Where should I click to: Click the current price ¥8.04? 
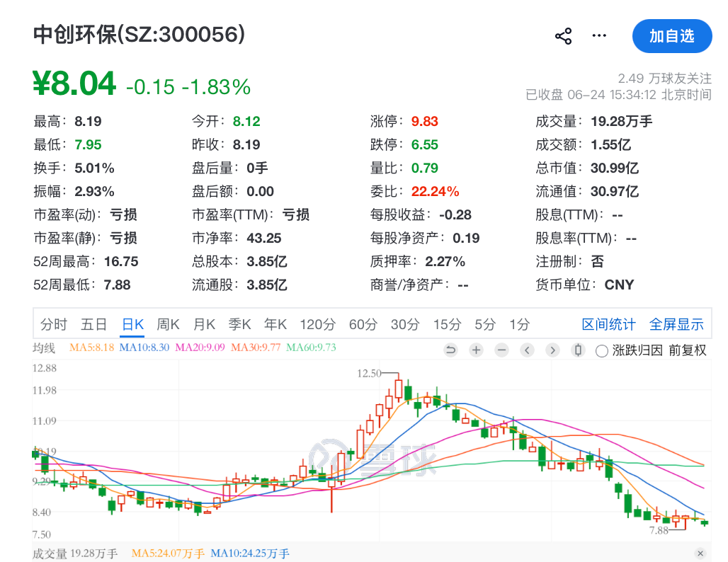(74, 84)
